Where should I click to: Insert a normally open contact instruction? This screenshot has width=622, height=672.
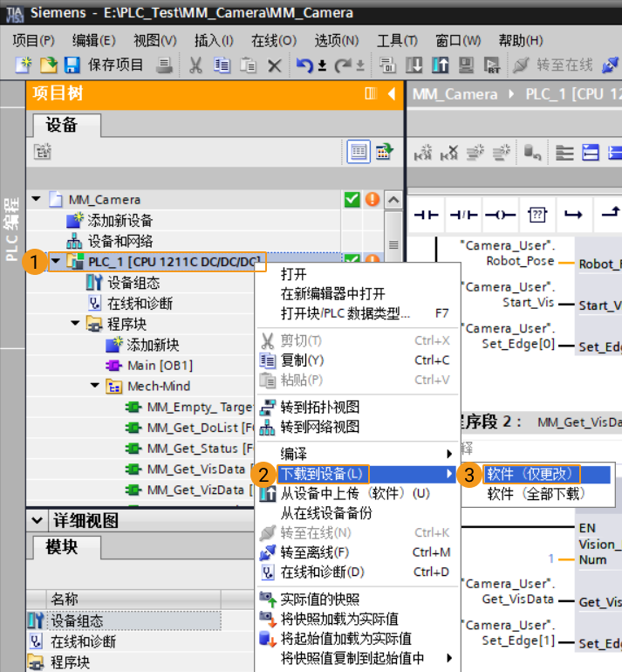click(x=427, y=215)
